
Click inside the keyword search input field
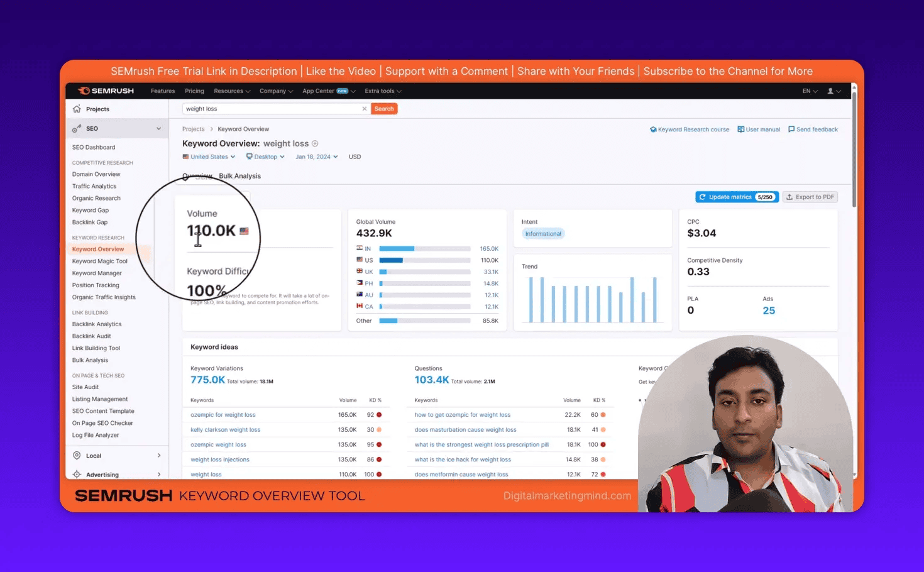(270, 108)
